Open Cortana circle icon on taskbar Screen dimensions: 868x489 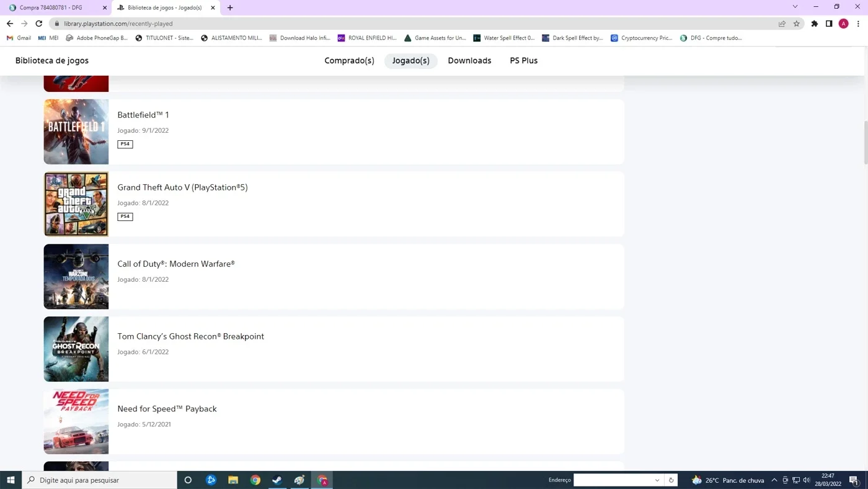(x=188, y=480)
